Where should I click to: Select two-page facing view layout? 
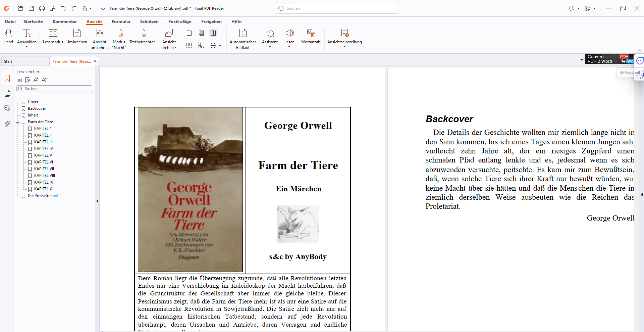click(x=213, y=33)
